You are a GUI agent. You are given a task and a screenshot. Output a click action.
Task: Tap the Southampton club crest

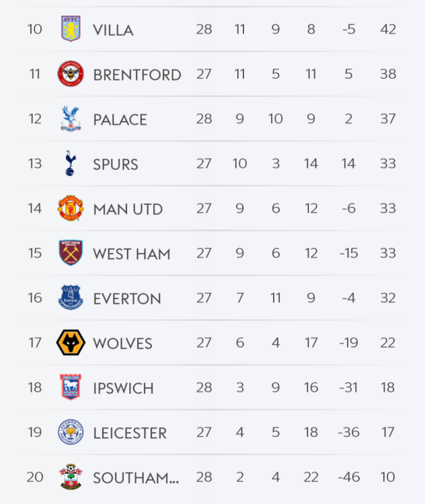click(71, 477)
